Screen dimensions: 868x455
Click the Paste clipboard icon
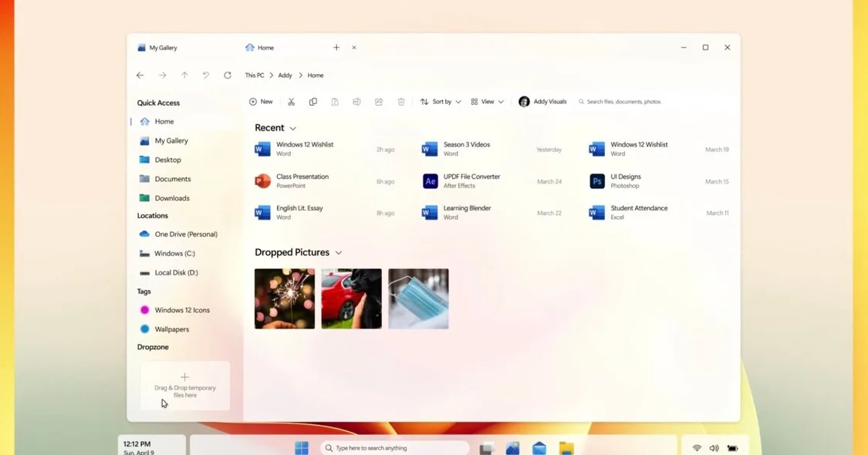click(x=335, y=102)
